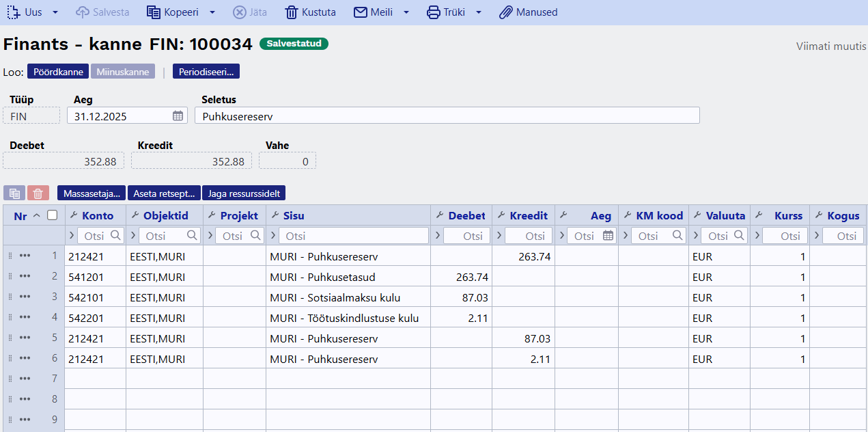
Task: Click the copy rows icon above table
Action: (x=14, y=193)
